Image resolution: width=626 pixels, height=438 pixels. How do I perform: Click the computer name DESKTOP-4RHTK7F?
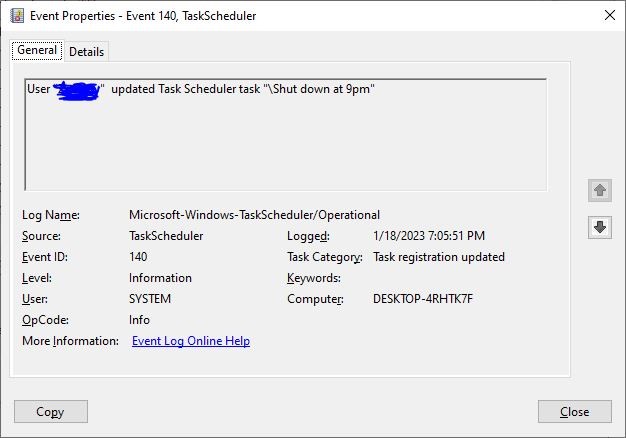[x=423, y=299]
